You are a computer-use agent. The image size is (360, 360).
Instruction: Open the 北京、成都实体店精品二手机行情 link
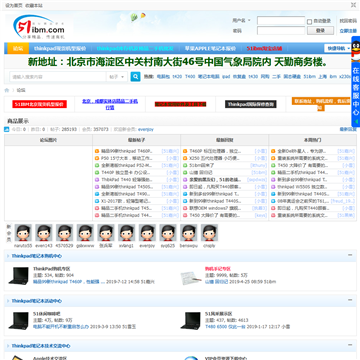[110, 104]
